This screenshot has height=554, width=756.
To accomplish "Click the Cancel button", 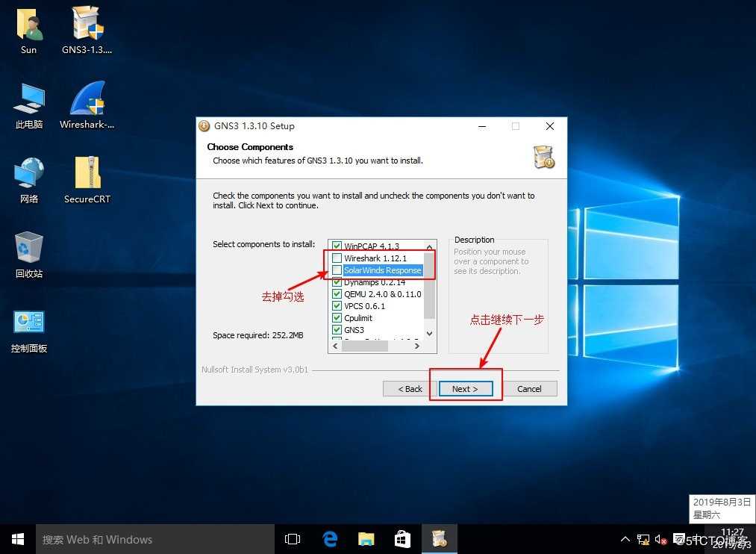I will pos(529,388).
